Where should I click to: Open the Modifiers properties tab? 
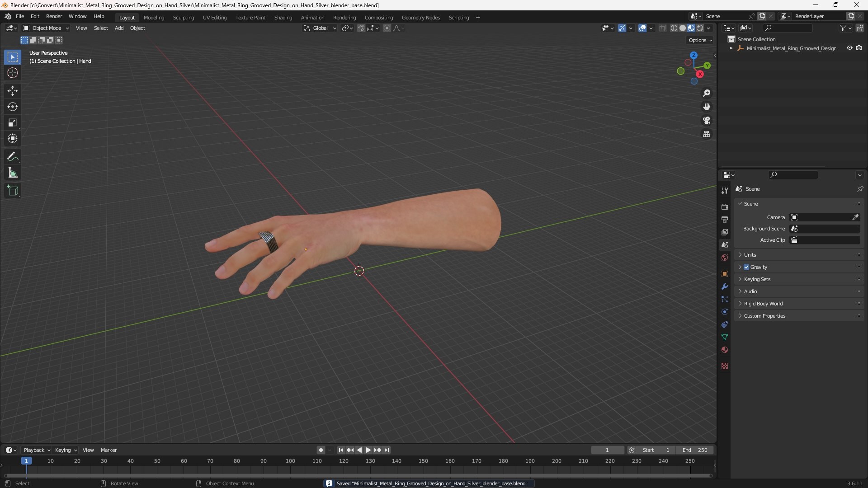(x=725, y=286)
